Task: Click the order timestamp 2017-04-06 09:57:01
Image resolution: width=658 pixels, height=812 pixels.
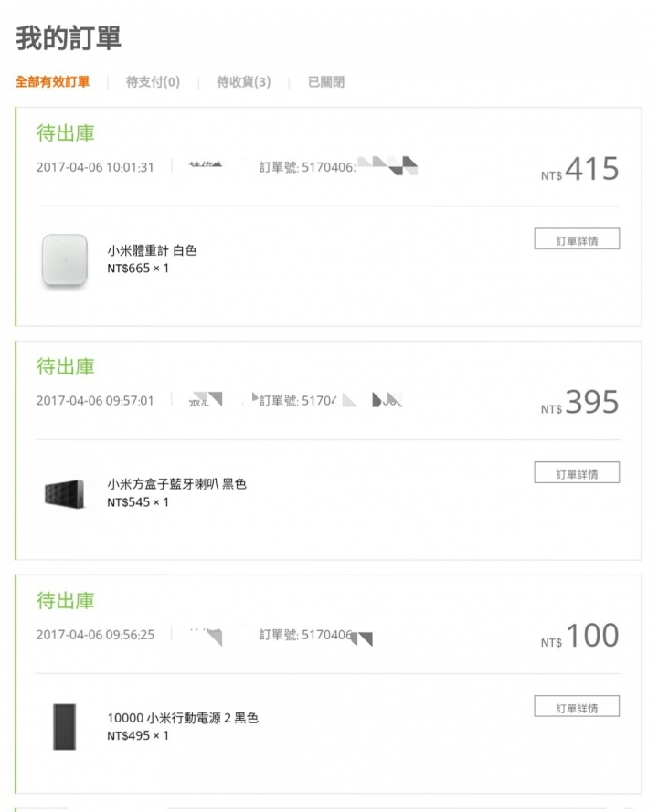Action: [x=95, y=401]
